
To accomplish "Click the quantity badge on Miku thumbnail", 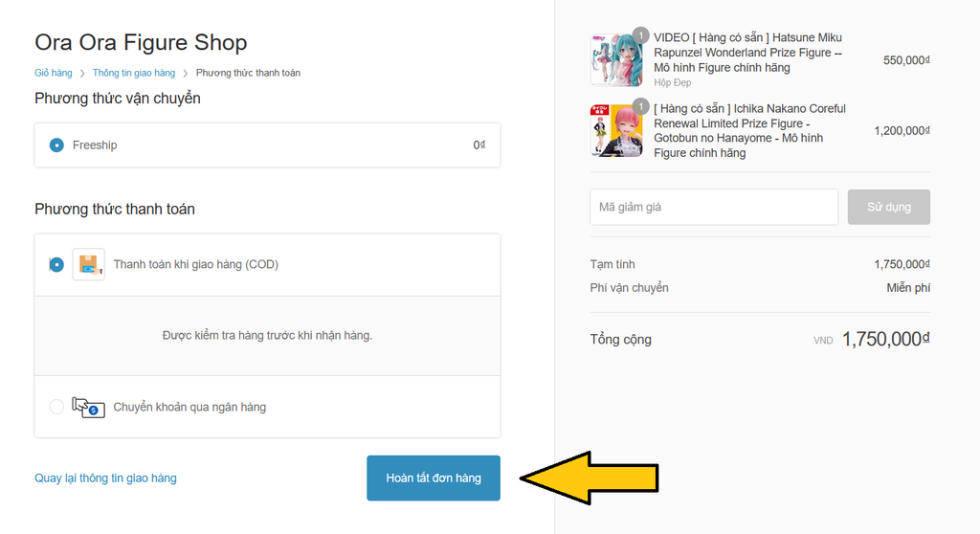I will pyautogui.click(x=641, y=34).
